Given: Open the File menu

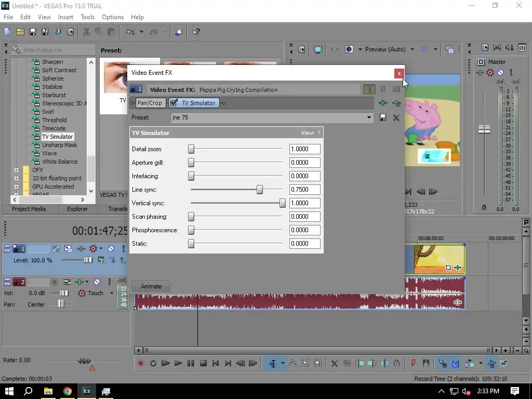Looking at the screenshot, I should tap(8, 17).
